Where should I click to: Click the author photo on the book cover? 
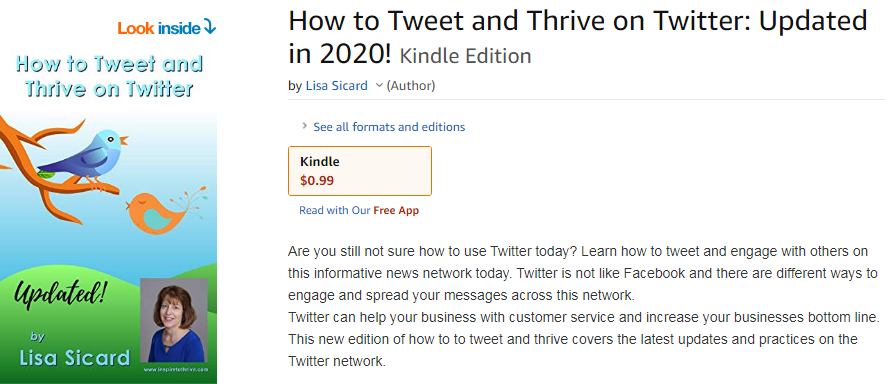click(174, 320)
